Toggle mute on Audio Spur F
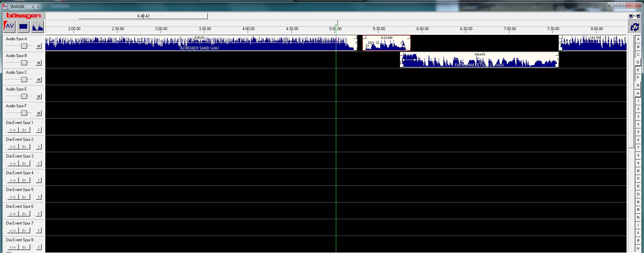This screenshot has height=253, width=644. [x=39, y=113]
